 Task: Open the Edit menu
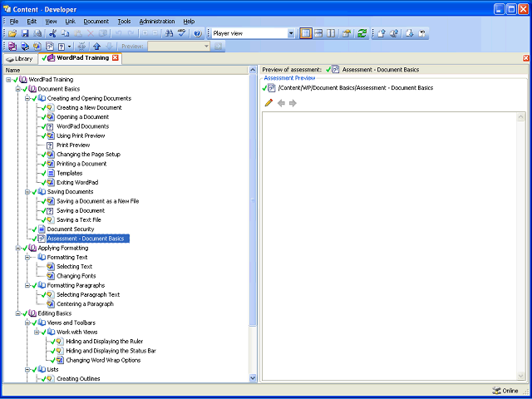32,21
